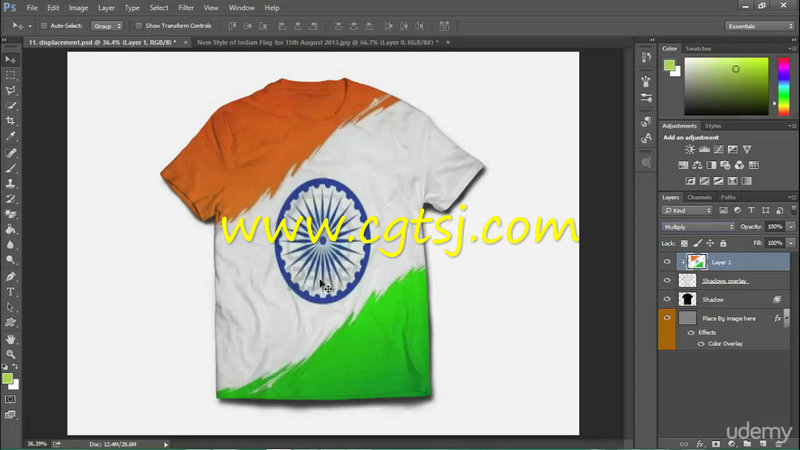
Task: Select the History Brush tool
Action: point(10,198)
